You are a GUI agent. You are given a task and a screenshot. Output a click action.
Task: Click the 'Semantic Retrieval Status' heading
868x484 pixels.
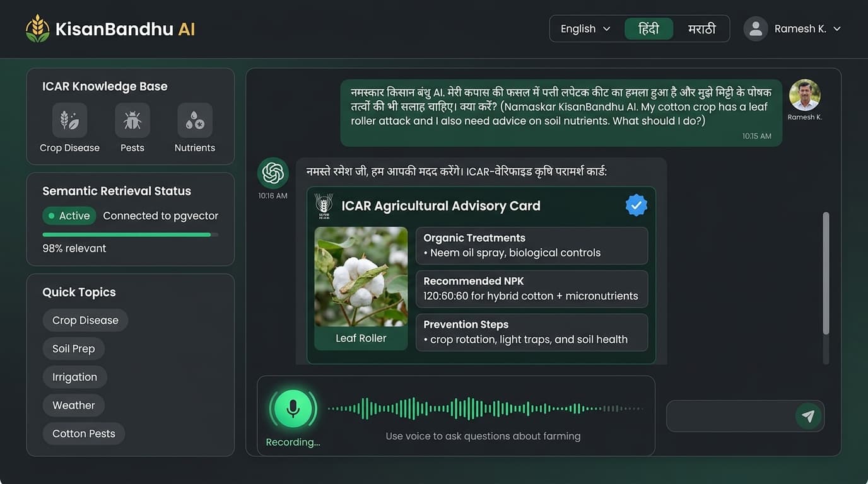[117, 191]
